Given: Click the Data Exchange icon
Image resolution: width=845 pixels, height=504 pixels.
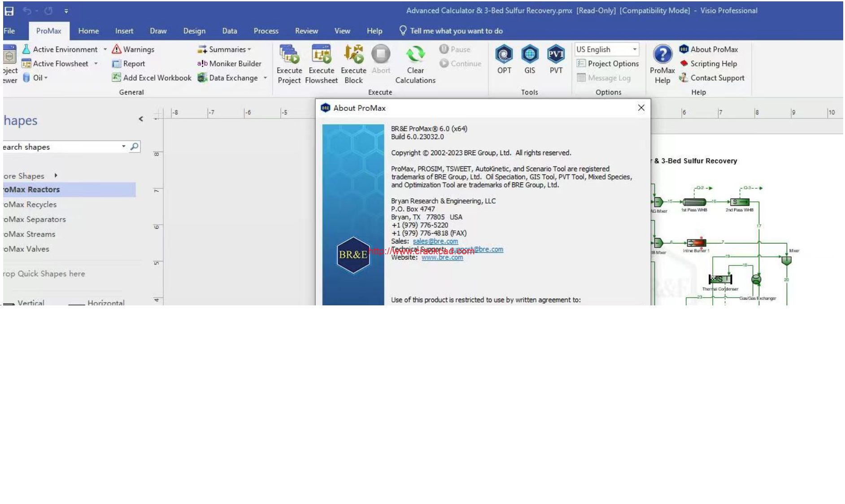Looking at the screenshot, I should click(202, 78).
